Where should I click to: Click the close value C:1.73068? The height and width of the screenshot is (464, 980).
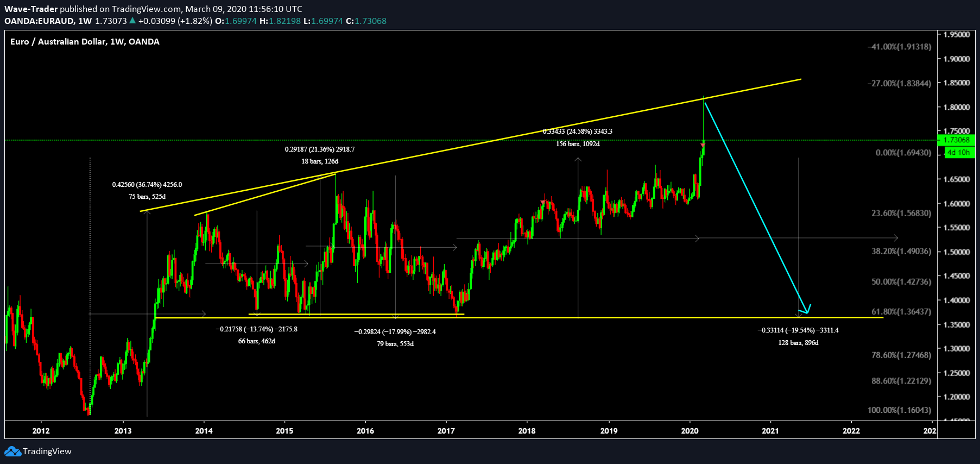[366, 21]
